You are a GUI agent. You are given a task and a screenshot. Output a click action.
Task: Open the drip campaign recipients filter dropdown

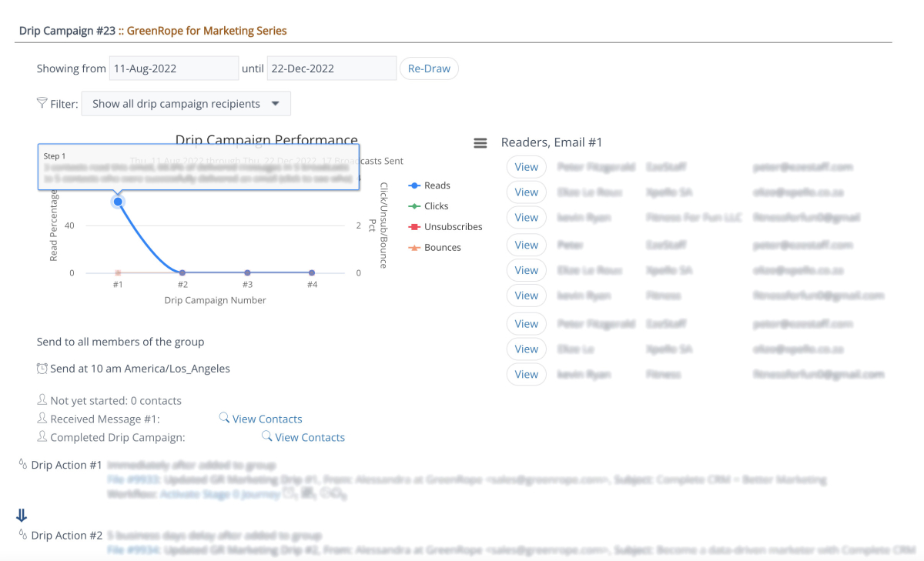tap(186, 104)
